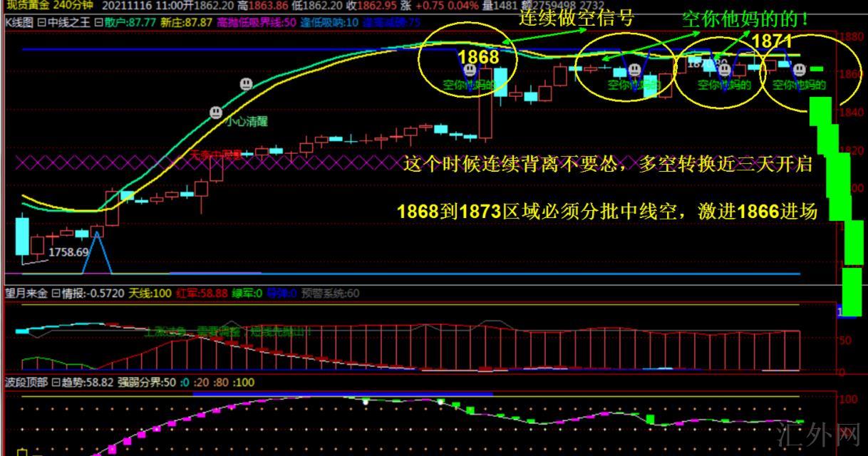Click the 散户:87.77 indicator value

(x=130, y=22)
